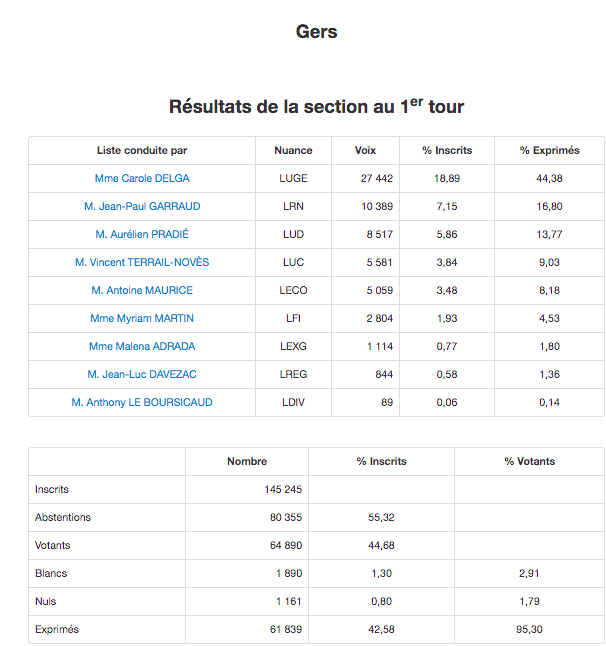606x646 pixels.
Task: Click the Gers page heading
Action: pos(316,32)
